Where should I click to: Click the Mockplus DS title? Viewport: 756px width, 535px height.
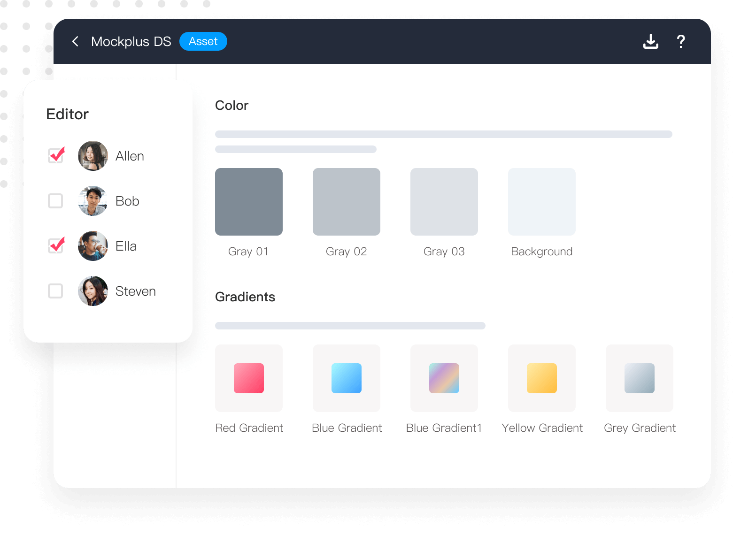(x=131, y=41)
